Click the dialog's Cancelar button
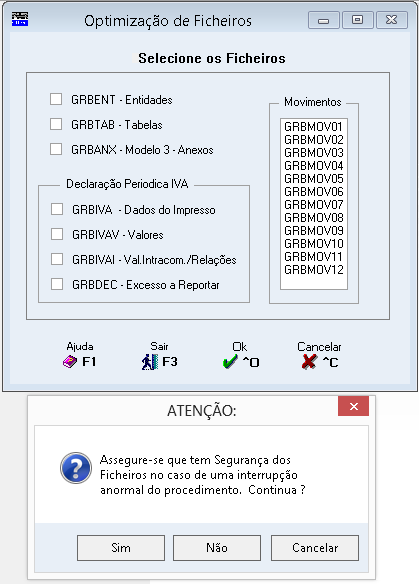 [x=315, y=548]
